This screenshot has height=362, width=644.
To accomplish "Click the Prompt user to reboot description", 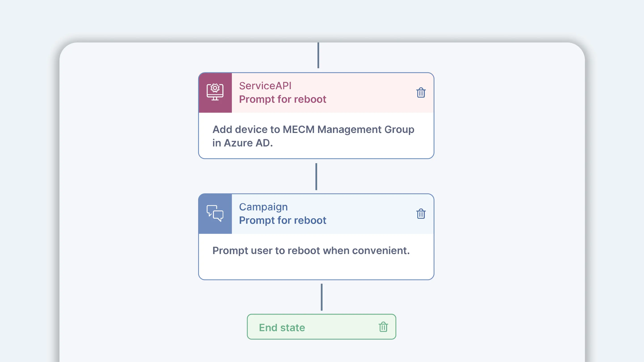I will [x=311, y=250].
